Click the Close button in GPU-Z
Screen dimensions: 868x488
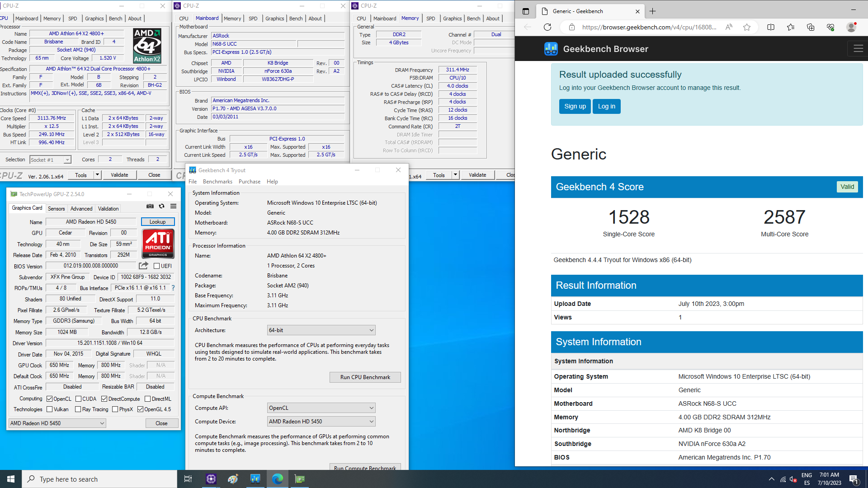(x=162, y=423)
